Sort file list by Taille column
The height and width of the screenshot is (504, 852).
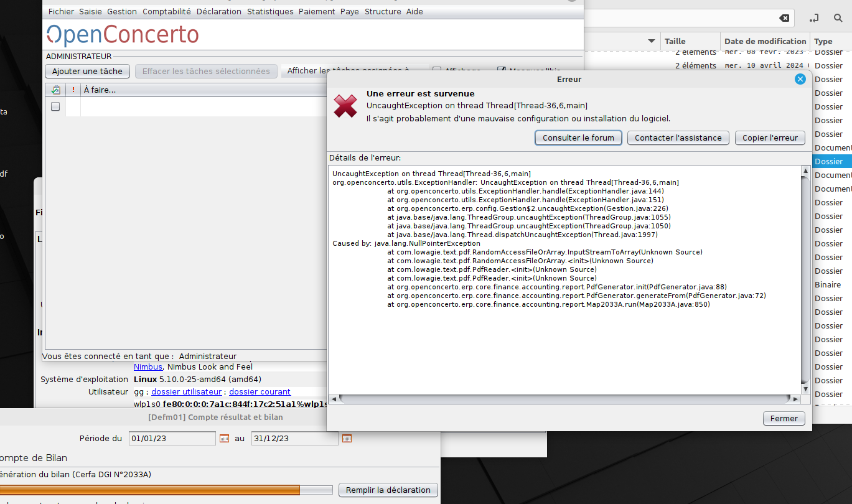coord(675,41)
